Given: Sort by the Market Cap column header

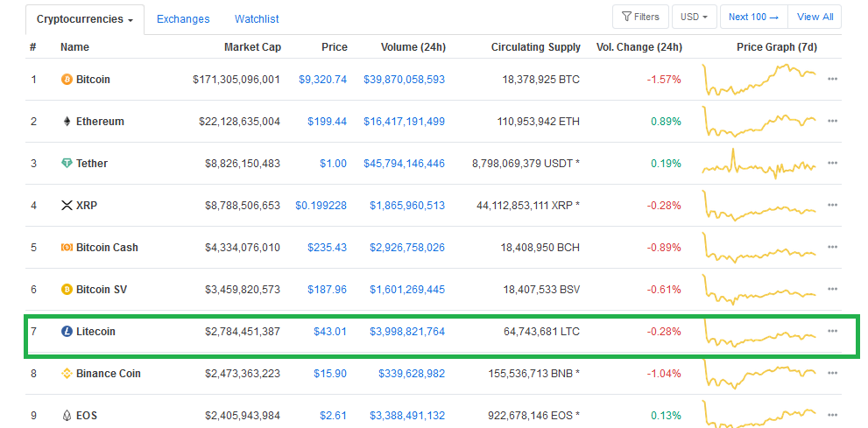Looking at the screenshot, I should click(252, 47).
